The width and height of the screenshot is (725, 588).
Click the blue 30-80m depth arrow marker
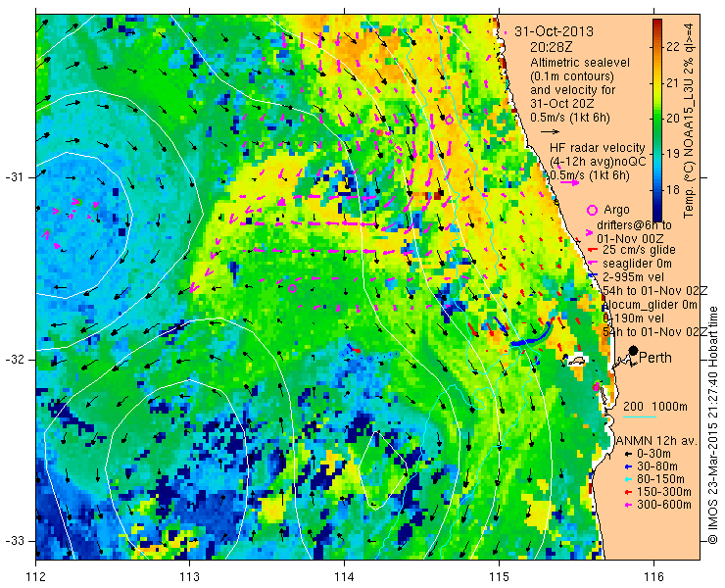click(x=627, y=467)
